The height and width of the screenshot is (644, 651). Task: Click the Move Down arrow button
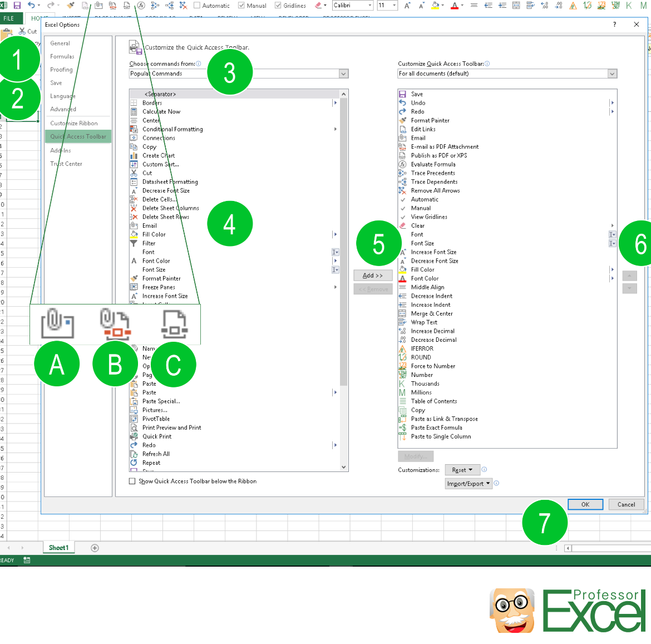coord(629,288)
